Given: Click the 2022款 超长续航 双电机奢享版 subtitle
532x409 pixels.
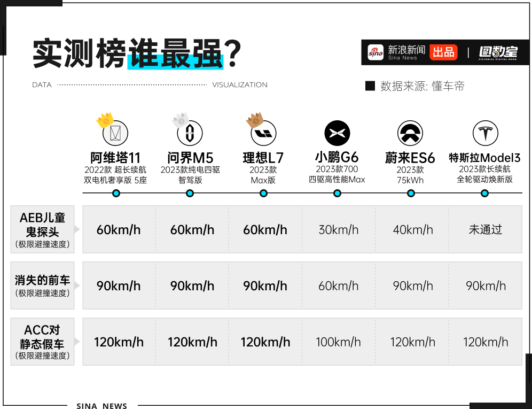Looking at the screenshot, I should pyautogui.click(x=115, y=175).
